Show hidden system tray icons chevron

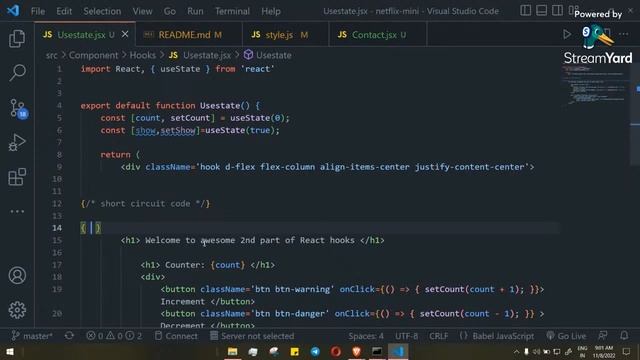(x=516, y=351)
